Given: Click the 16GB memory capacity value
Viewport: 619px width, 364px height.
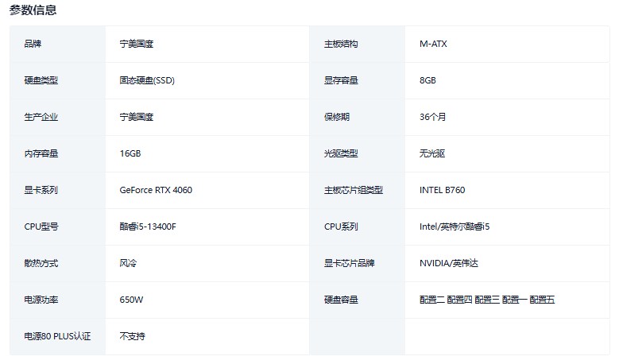Looking at the screenshot, I should pos(130,153).
